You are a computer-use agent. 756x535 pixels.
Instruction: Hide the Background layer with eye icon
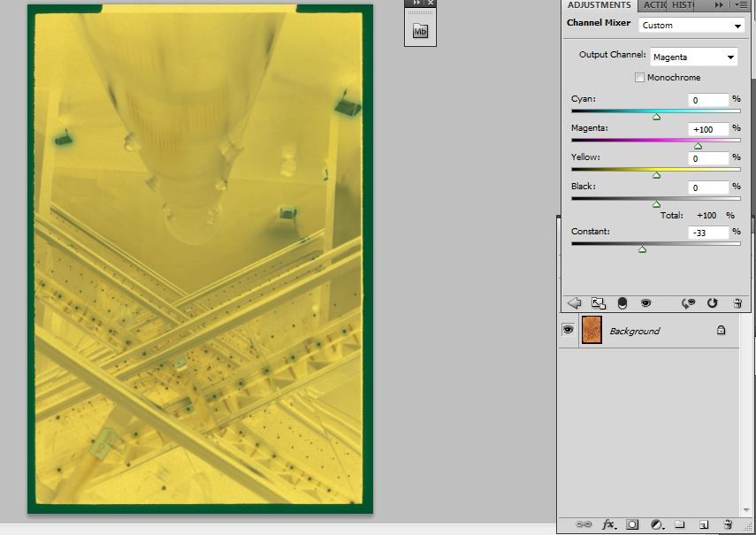pos(569,330)
